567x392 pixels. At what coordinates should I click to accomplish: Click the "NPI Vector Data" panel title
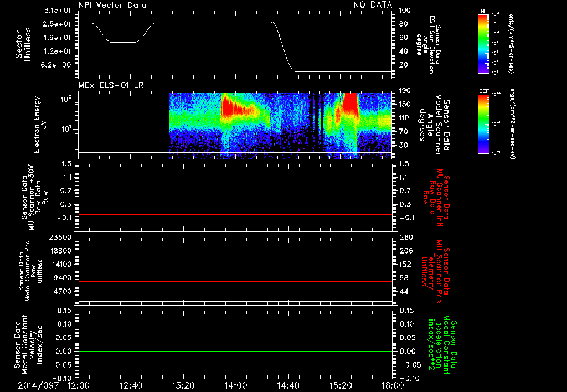(112, 5)
